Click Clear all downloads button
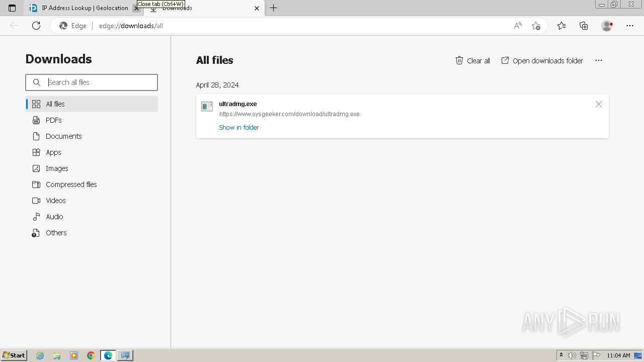Screen dimensions: 644x362 point(472,60)
